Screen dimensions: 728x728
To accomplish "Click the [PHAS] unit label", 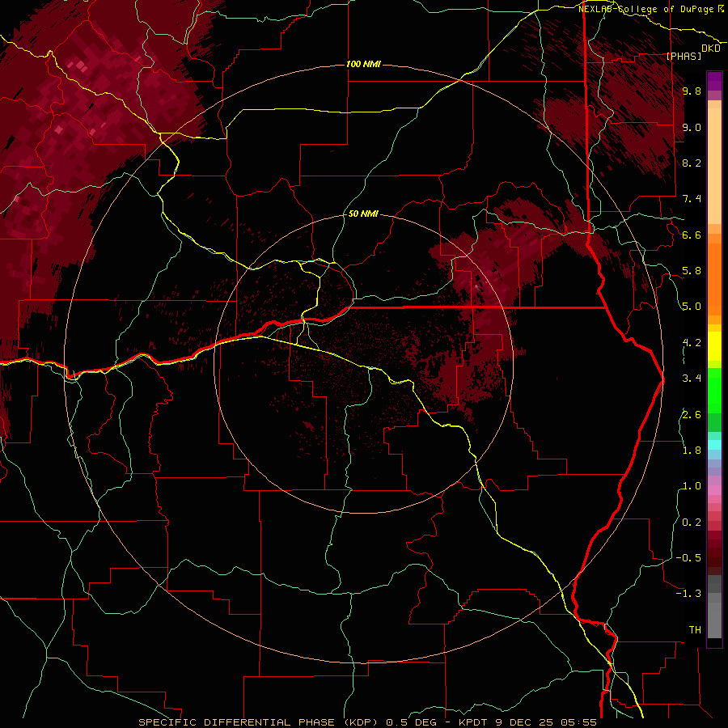I will [684, 56].
